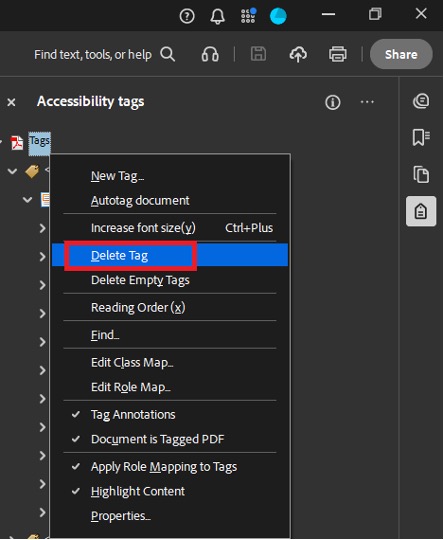Open the page thumbnails panel icon
The width and height of the screenshot is (444, 540).
[x=421, y=174]
